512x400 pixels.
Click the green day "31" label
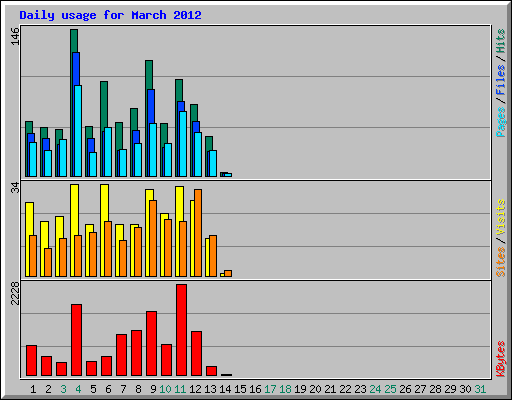tap(480, 389)
